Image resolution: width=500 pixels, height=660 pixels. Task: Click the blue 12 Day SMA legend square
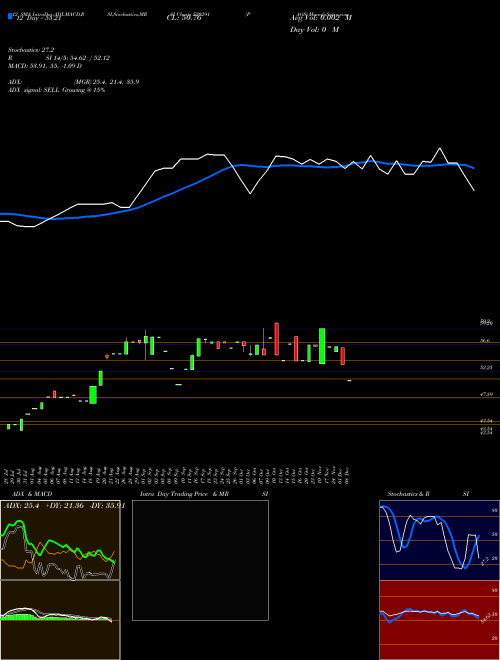(10, 16)
